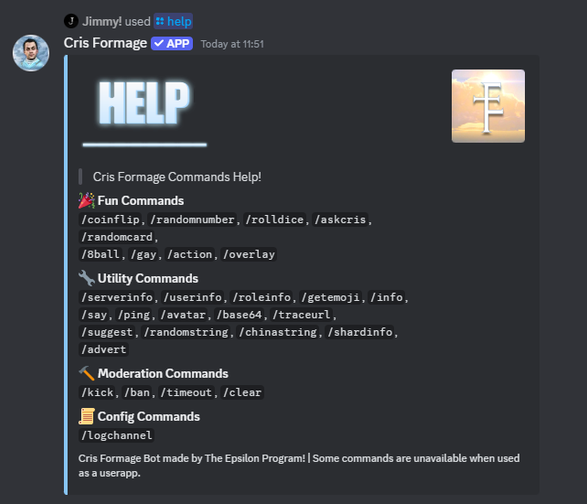
Task: Click the Cris Formage bot avatar
Action: pos(31,53)
